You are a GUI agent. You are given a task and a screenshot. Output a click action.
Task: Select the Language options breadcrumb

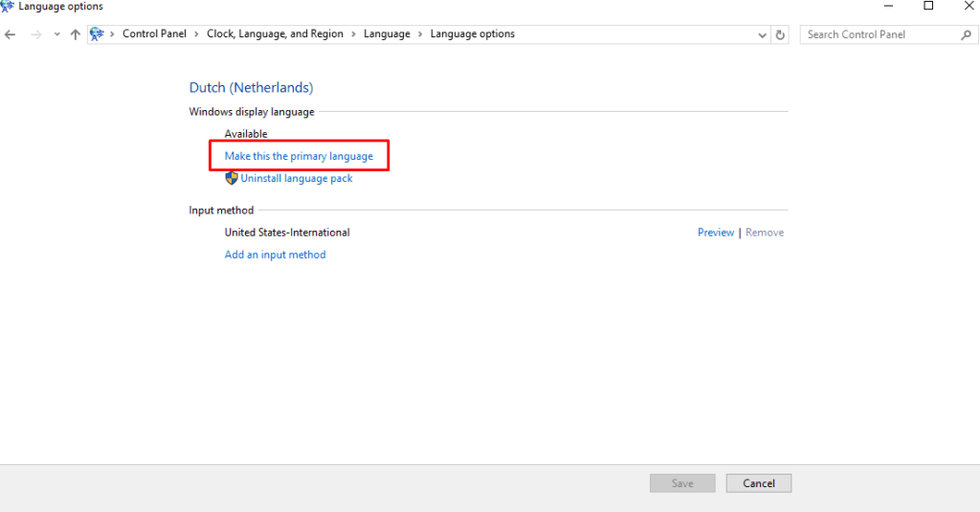pyautogui.click(x=473, y=33)
